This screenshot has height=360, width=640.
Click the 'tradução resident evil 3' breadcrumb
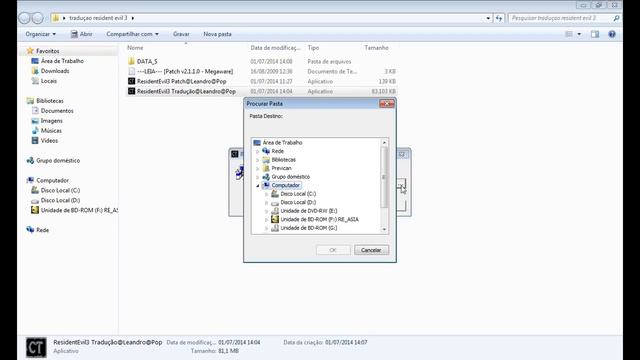(98, 18)
